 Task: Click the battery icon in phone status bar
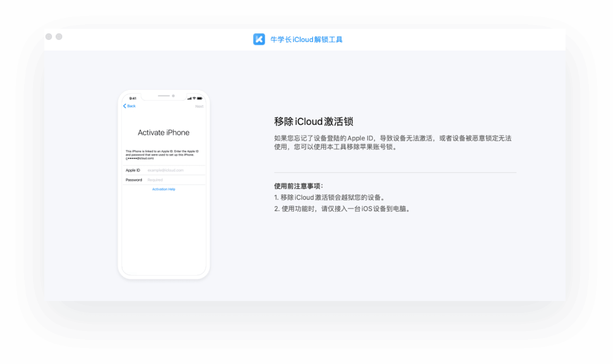(x=200, y=98)
